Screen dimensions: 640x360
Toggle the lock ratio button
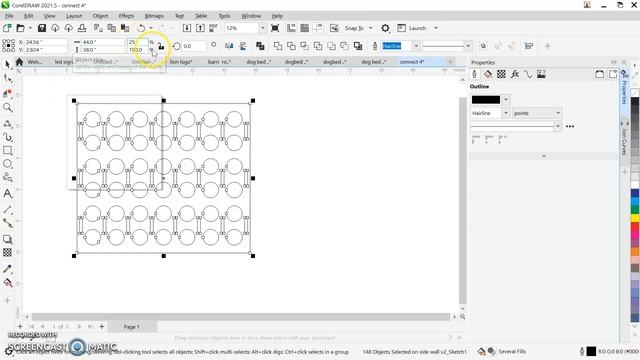pyautogui.click(x=161, y=46)
